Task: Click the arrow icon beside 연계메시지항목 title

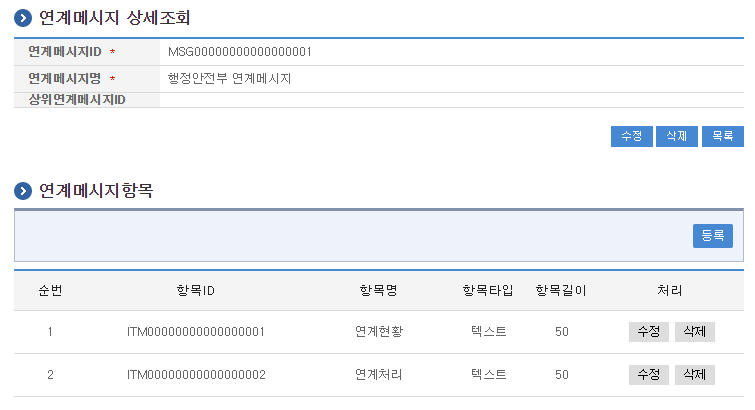Action: [x=22, y=190]
